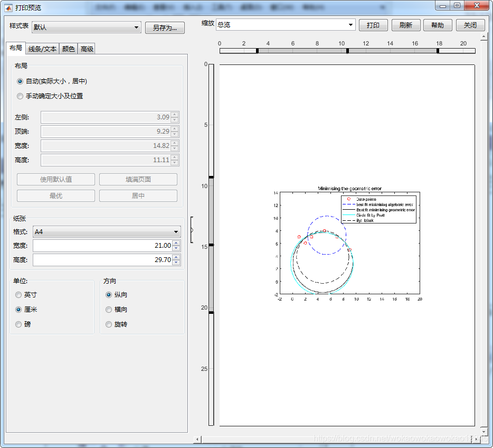This screenshot has width=493, height=448.
Task: Collapse the settings panel with the side arrow
Action: (191, 229)
